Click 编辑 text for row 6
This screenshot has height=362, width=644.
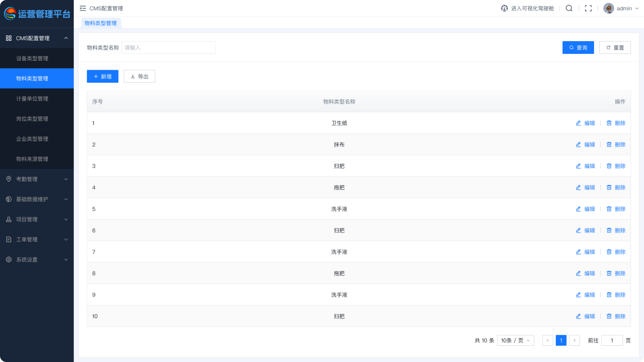(590, 231)
